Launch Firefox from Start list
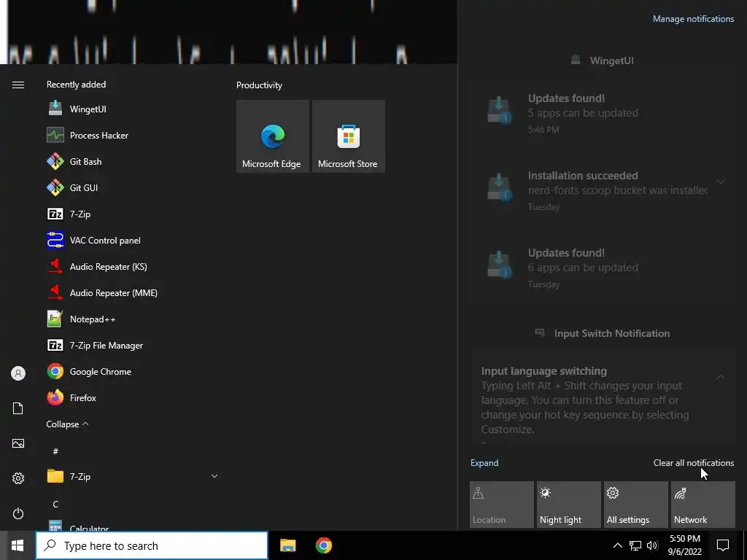The height and width of the screenshot is (560, 747). point(132,397)
